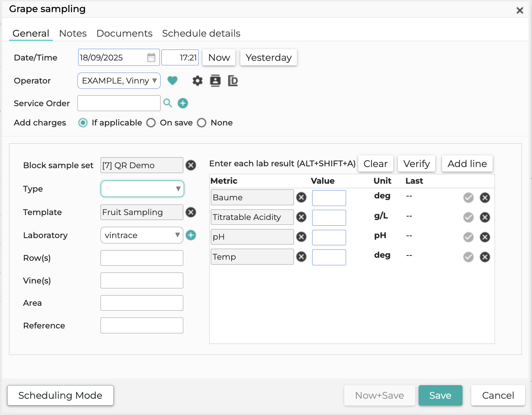Switch to the Notes tab
This screenshot has height=415, width=532.
tap(73, 33)
